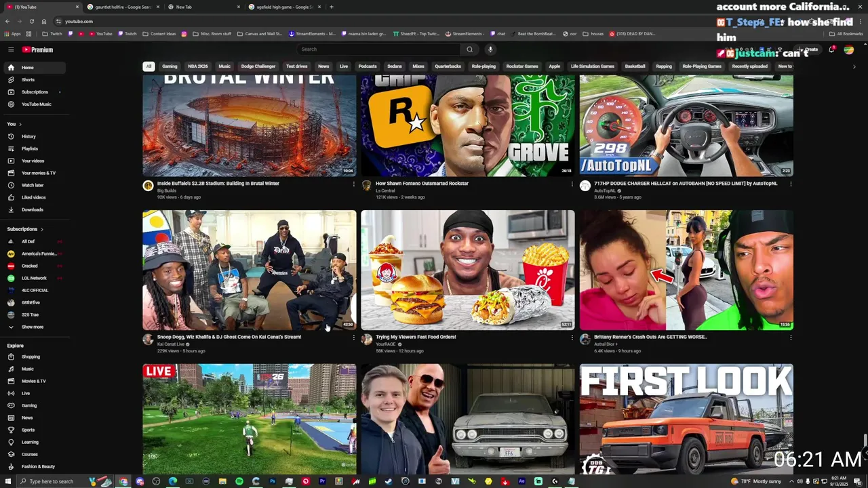Open options menu for Snoop Dogg Kai Cenat video

click(353, 337)
